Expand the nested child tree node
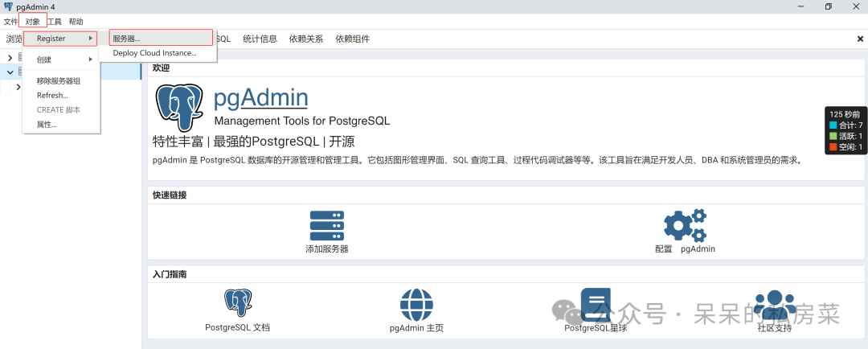The image size is (868, 349). (18, 86)
